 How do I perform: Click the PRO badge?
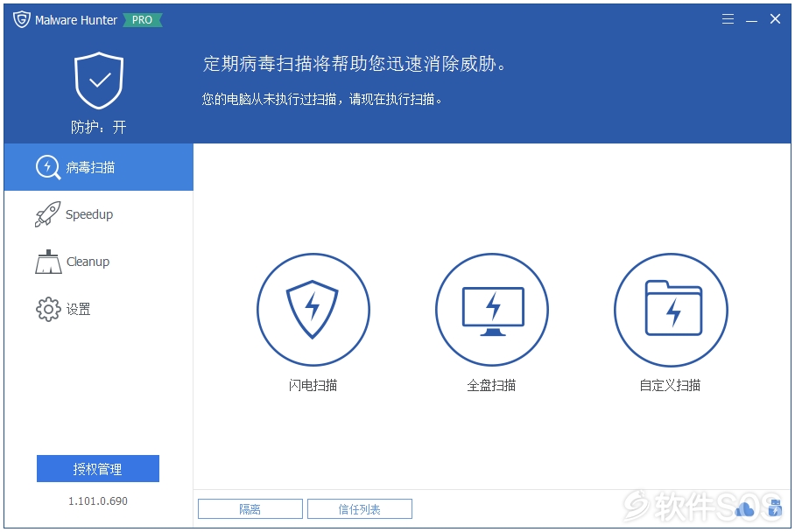pos(142,20)
